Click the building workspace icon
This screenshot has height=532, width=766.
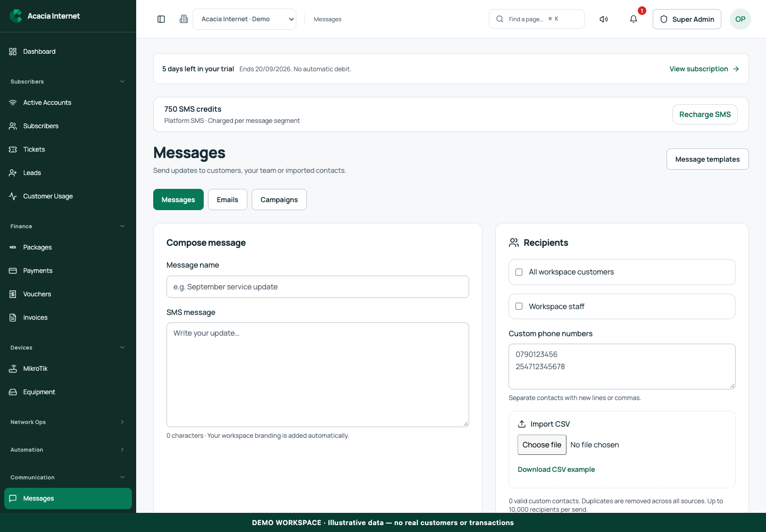coord(184,19)
